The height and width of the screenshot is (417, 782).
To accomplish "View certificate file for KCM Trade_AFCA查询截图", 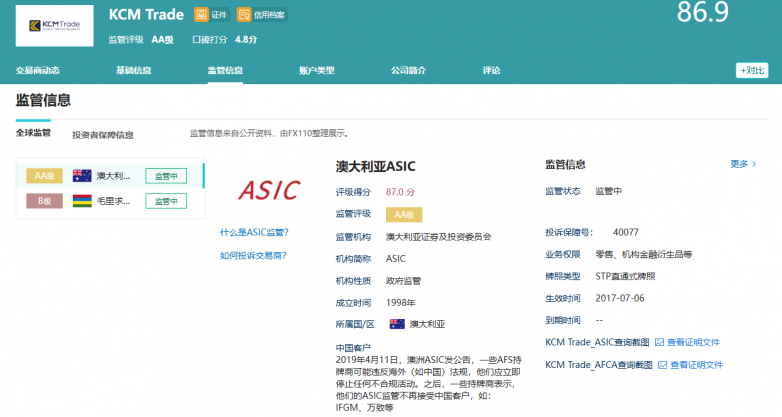I will pyautogui.click(x=696, y=365).
